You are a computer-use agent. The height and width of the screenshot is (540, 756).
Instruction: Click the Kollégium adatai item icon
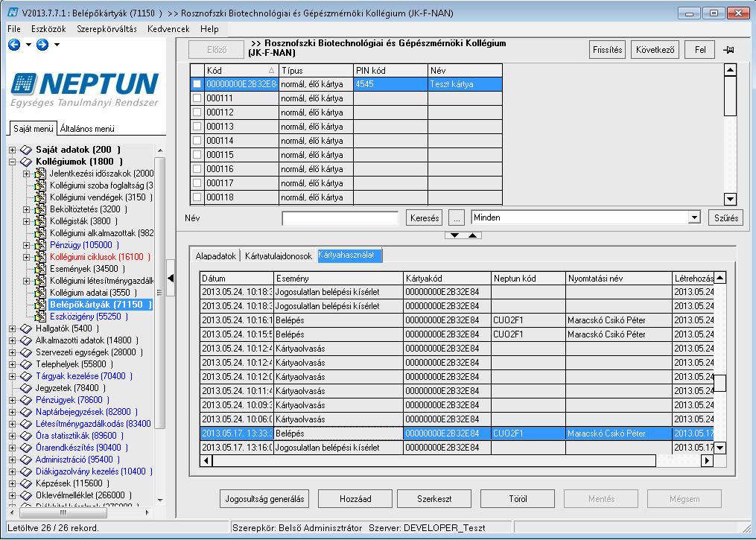click(40, 293)
